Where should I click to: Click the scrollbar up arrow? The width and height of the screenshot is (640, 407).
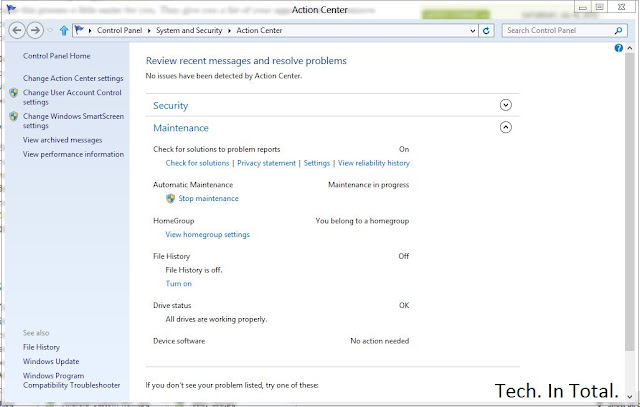[629, 48]
